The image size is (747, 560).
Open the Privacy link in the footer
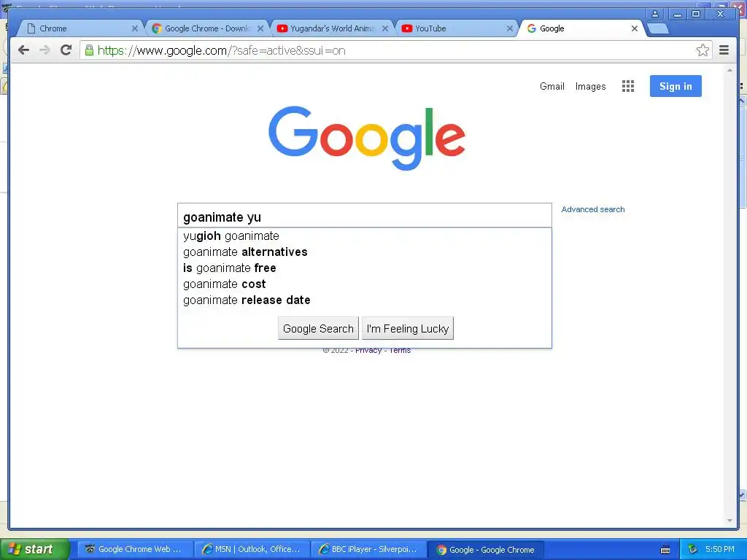click(368, 351)
